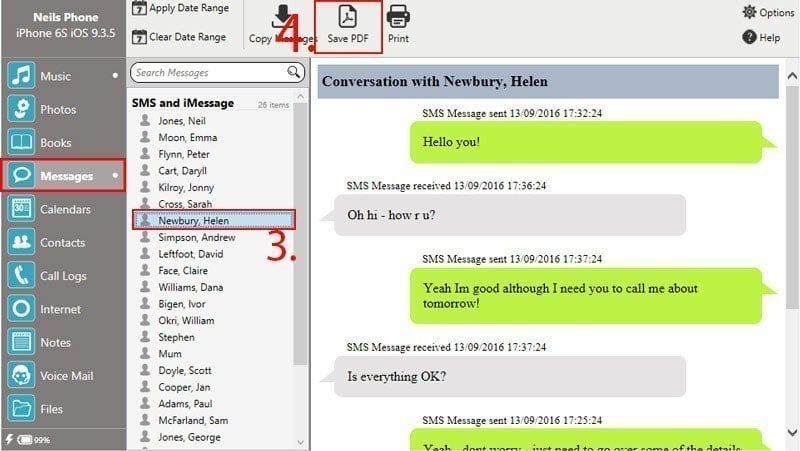Select the Messages tab in sidebar
The width and height of the screenshot is (800, 451).
tap(64, 176)
